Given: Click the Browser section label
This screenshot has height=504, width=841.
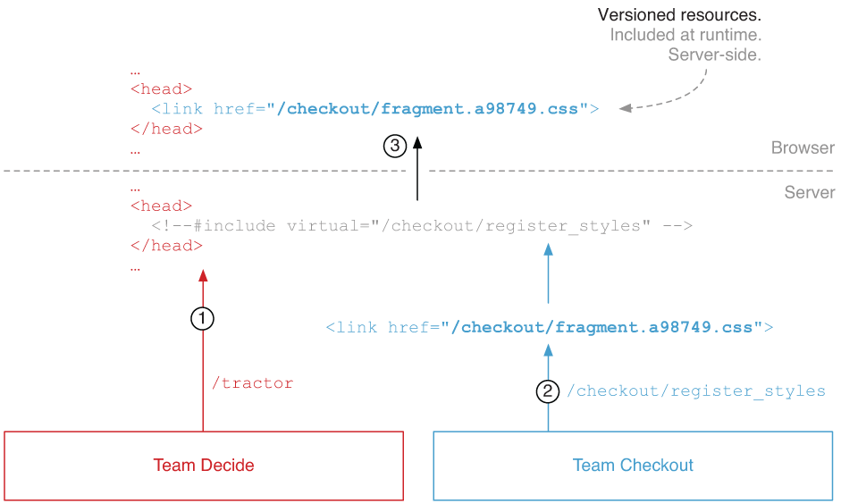Looking at the screenshot, I should pos(802,147).
